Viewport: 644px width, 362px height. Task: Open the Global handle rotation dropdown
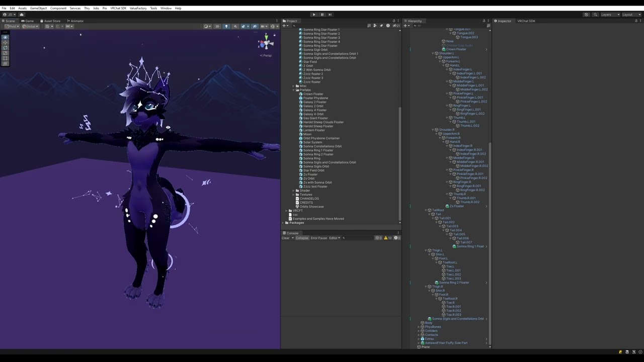coord(30,26)
